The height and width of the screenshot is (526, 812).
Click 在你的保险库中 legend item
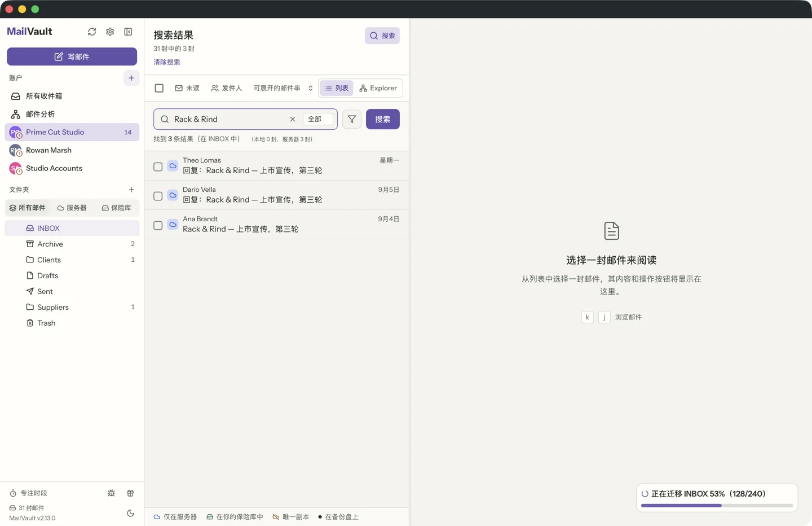pos(235,517)
